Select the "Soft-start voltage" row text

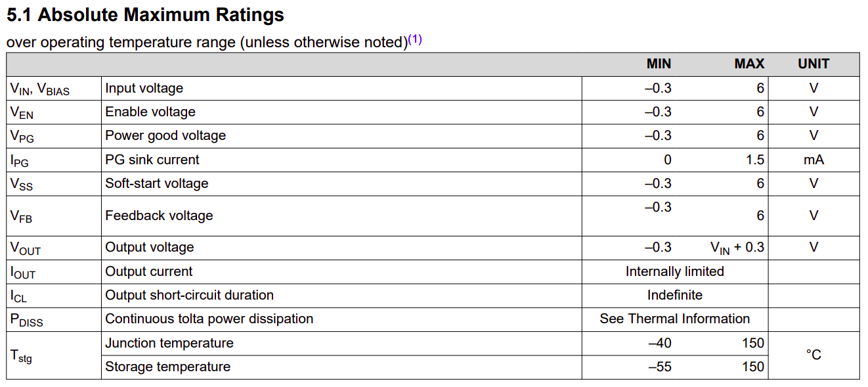(x=157, y=183)
